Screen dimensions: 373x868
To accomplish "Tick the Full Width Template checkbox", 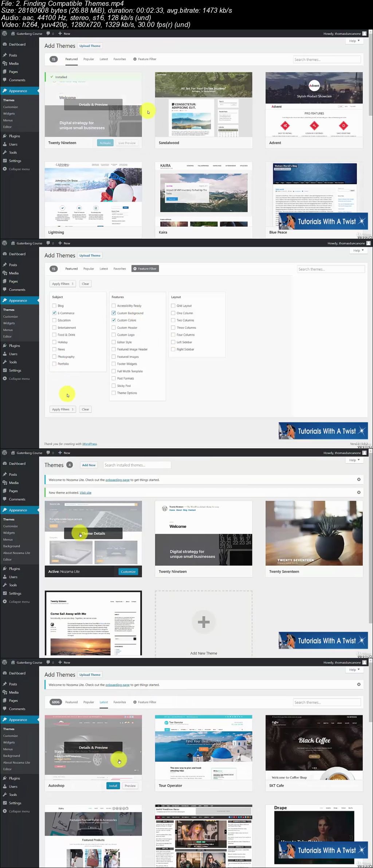I will [114, 371].
